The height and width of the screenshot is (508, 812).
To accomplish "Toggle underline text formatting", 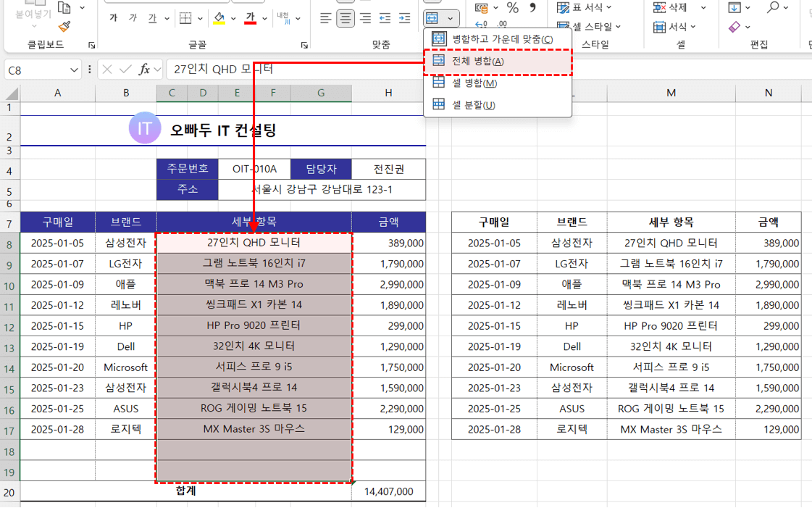I will (x=152, y=18).
